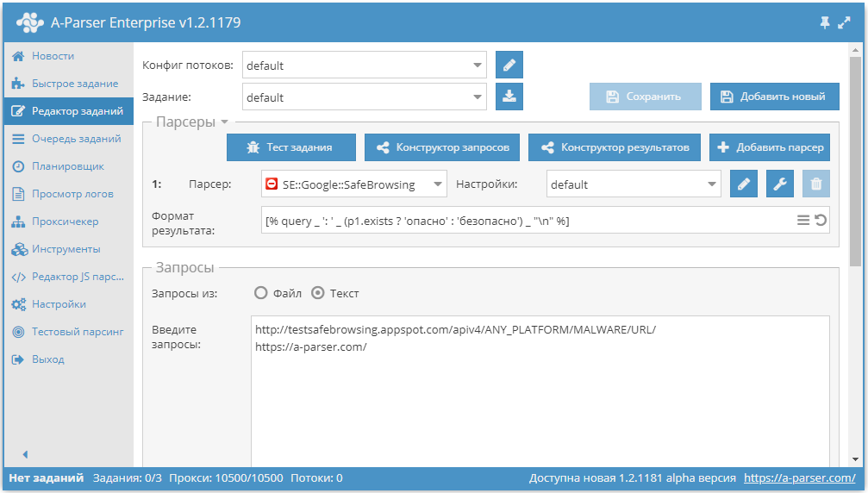Image resolution: width=868 pixels, height=493 pixels.
Task: Click the Сохранить button
Action: [646, 97]
